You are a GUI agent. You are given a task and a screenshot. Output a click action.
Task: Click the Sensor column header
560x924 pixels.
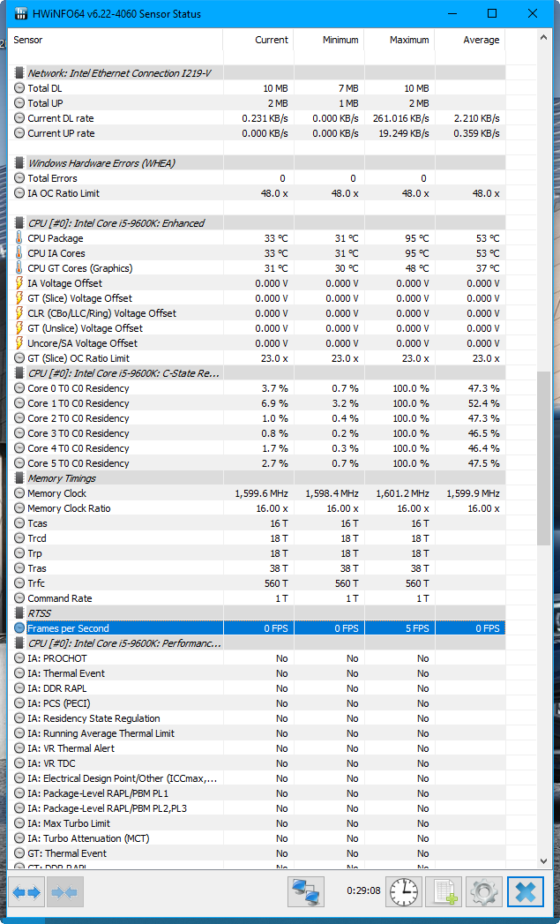coord(116,40)
